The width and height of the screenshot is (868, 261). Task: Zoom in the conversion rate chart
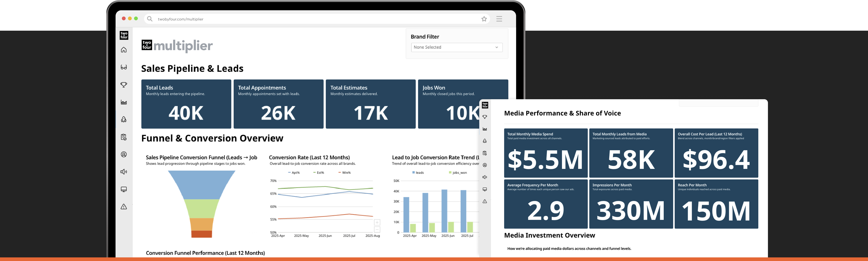pos(377,223)
